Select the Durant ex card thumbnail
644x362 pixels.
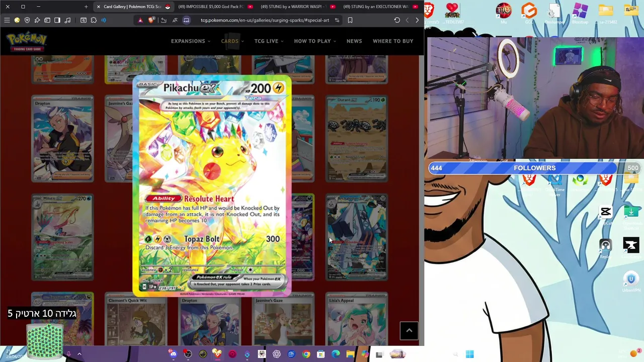click(x=357, y=139)
